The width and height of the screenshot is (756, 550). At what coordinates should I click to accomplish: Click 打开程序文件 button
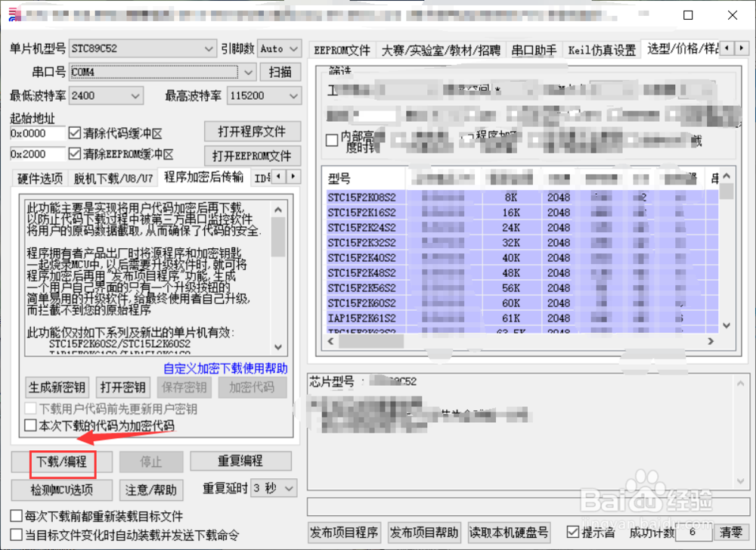[x=253, y=131]
